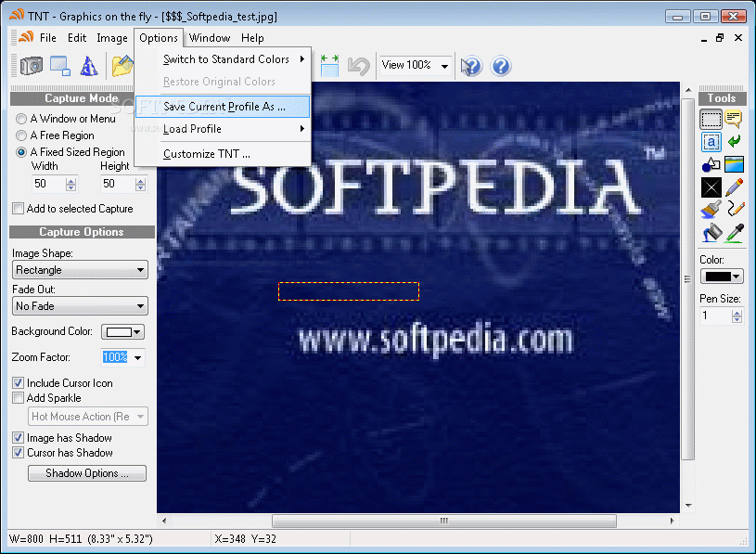756x554 pixels.
Task: Click the What's This help cursor icon
Action: [471, 66]
